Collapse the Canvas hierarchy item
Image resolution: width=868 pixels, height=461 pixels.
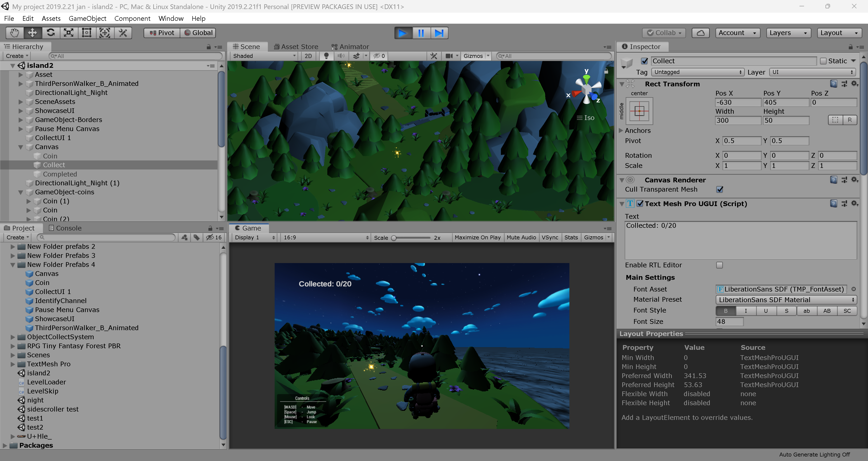(21, 147)
